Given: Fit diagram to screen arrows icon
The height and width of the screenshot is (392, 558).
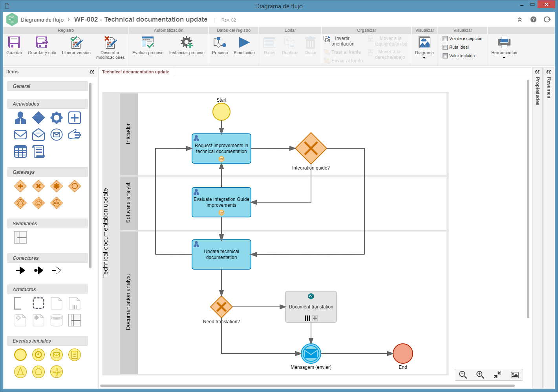Looking at the screenshot, I should click(x=498, y=375).
